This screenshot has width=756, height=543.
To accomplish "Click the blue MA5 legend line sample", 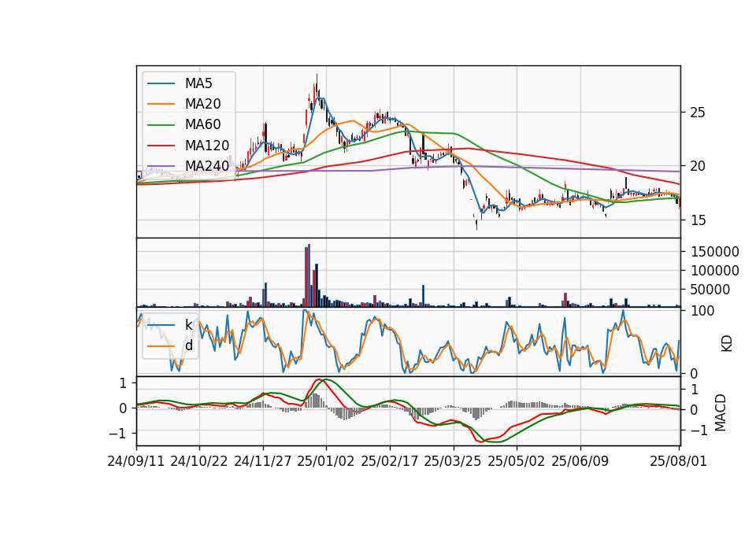I will (161, 83).
